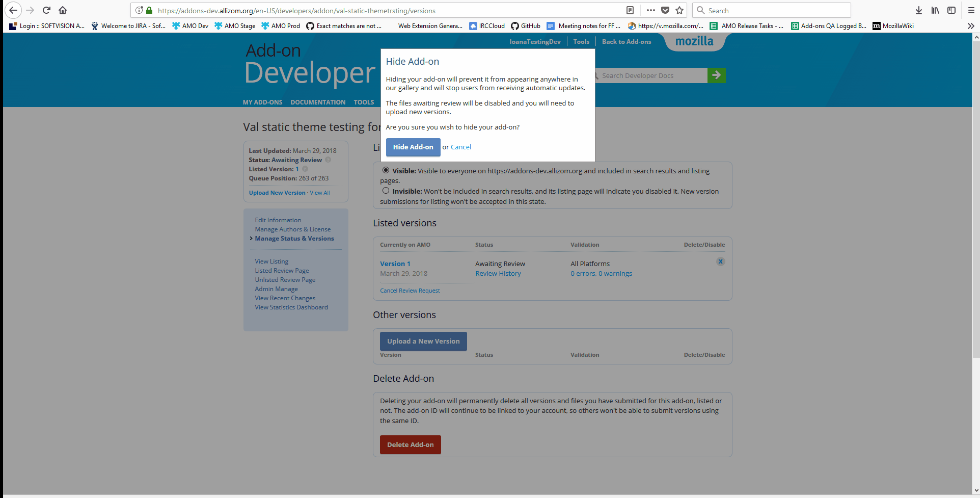Open the Firefox hamburger menu
The image size is (980, 498).
(971, 10)
